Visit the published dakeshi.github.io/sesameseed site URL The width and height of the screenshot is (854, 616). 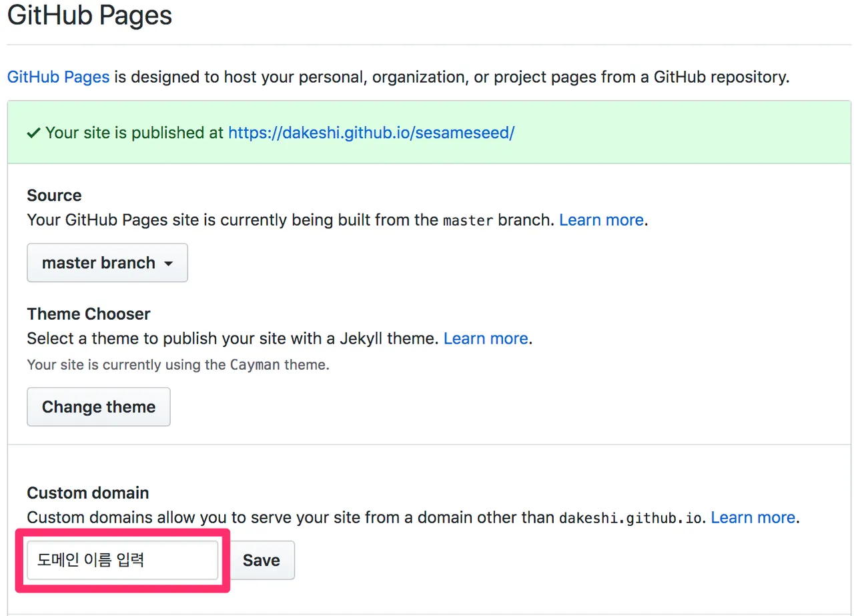371,133
